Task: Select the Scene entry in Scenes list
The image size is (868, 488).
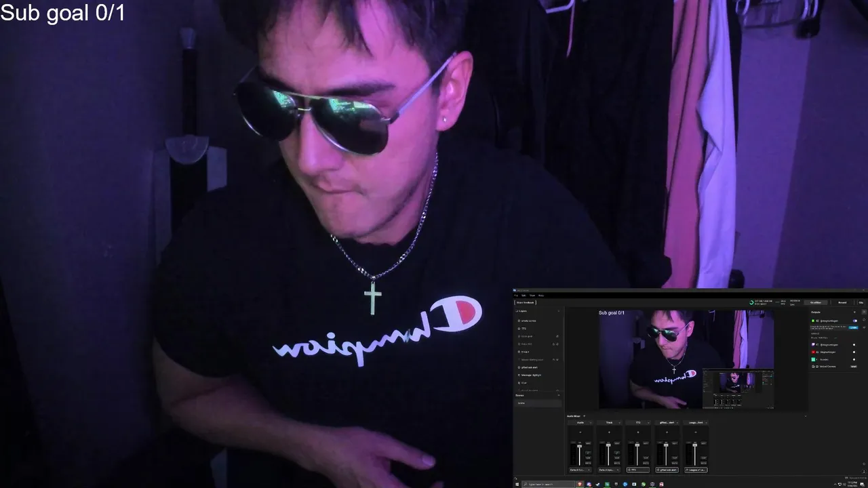Action: pyautogui.click(x=537, y=403)
